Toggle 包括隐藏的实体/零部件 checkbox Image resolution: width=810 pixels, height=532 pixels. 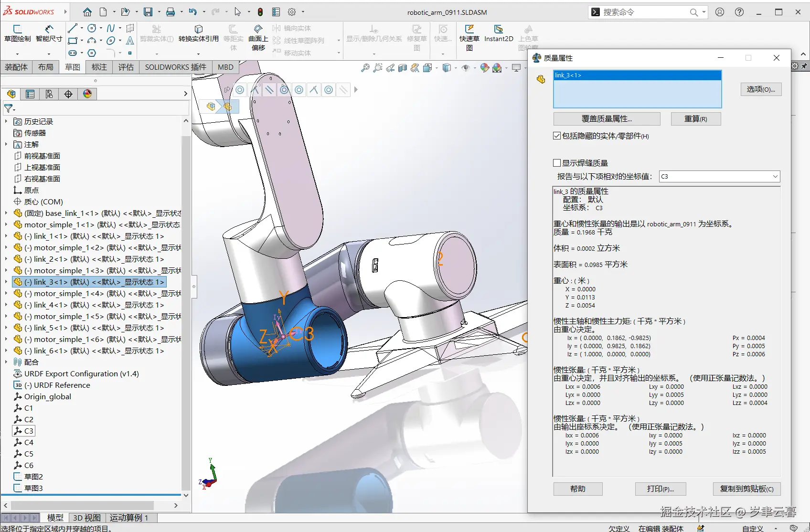point(557,136)
